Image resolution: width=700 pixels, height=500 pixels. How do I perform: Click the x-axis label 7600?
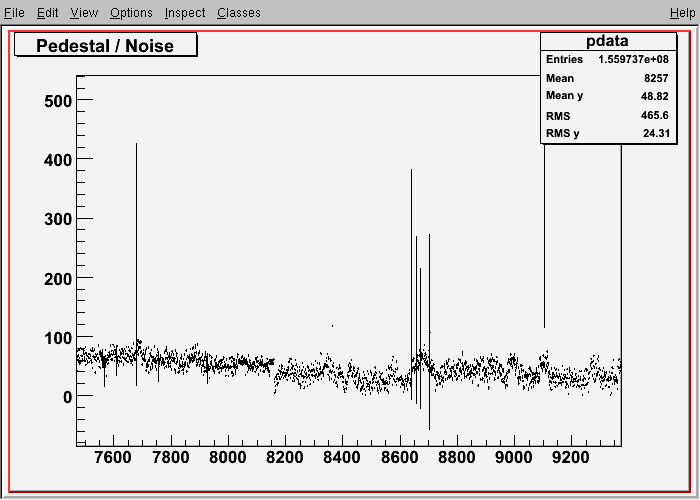coord(113,458)
